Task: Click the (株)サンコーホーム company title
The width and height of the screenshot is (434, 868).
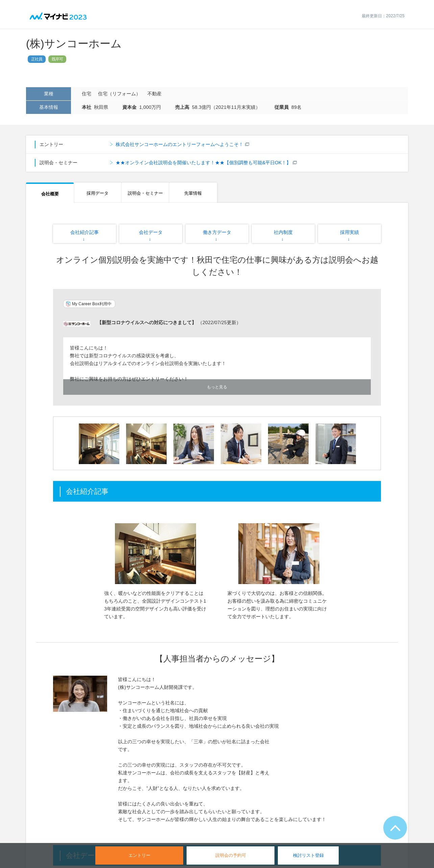Action: pos(74,44)
